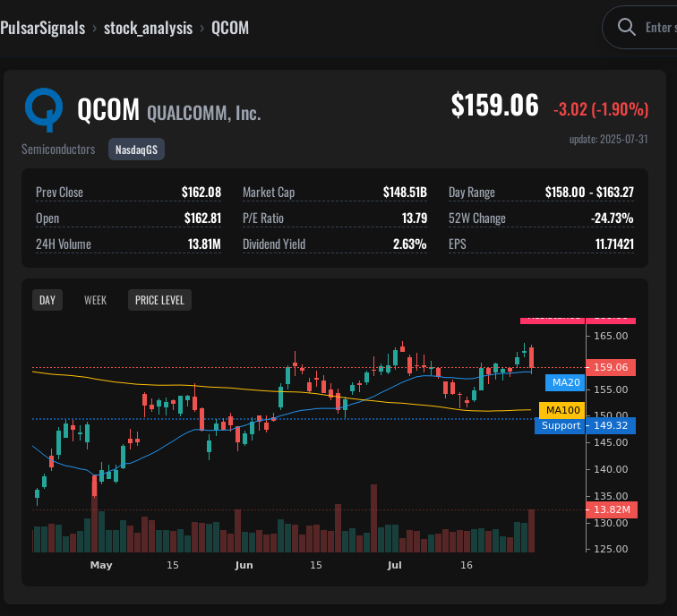The image size is (677, 616).
Task: Click the 52W Change label
Action: click(477, 218)
